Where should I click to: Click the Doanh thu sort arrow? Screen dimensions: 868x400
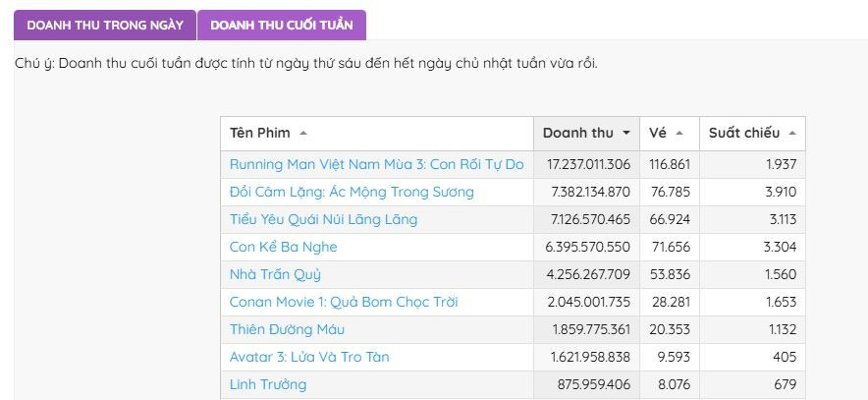click(x=624, y=134)
